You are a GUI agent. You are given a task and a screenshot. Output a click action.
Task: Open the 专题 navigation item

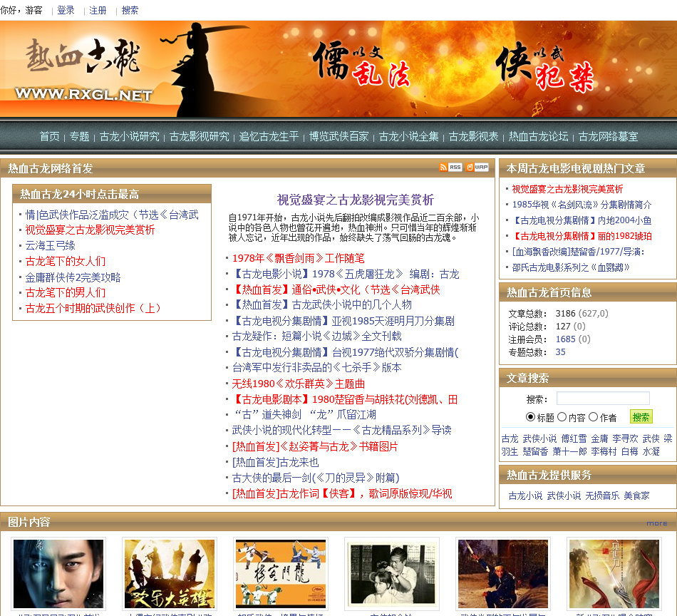79,136
